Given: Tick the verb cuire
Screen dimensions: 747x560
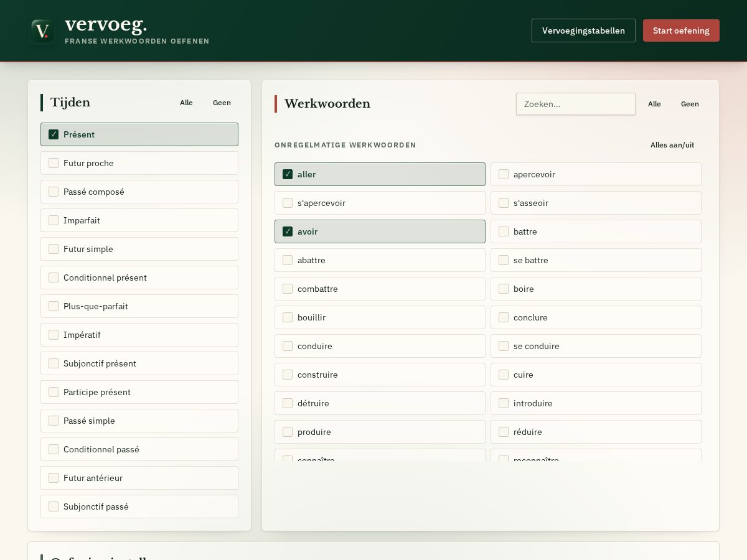Looking at the screenshot, I should click(596, 375).
